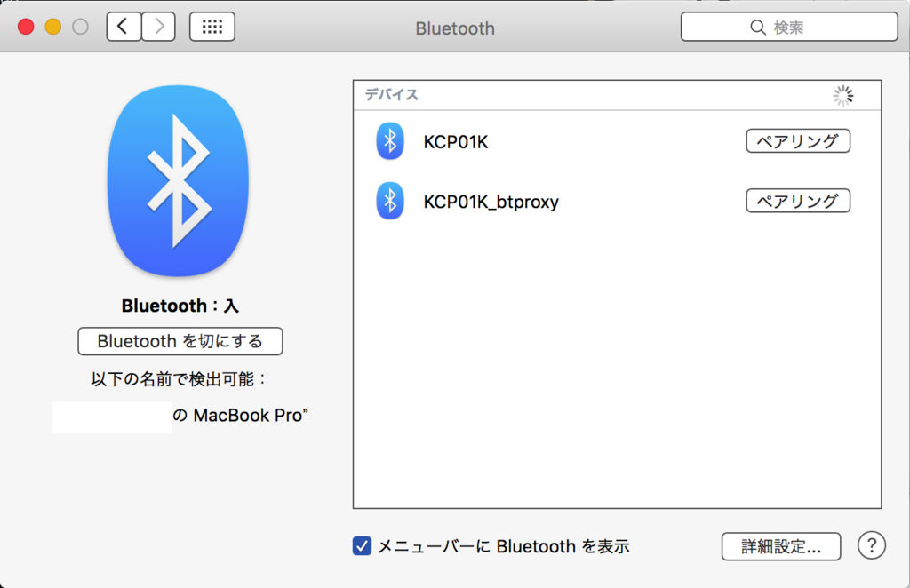Select the KCP01K_btproxy device name
Screen dimensions: 910x588
click(491, 202)
